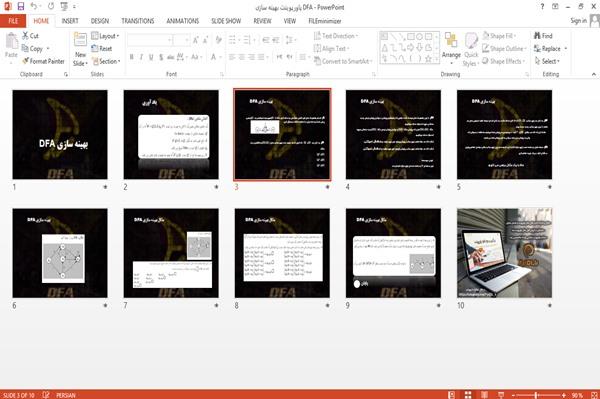This screenshot has height=399, width=600.
Task: Click the New Slide icon
Action: [80, 40]
